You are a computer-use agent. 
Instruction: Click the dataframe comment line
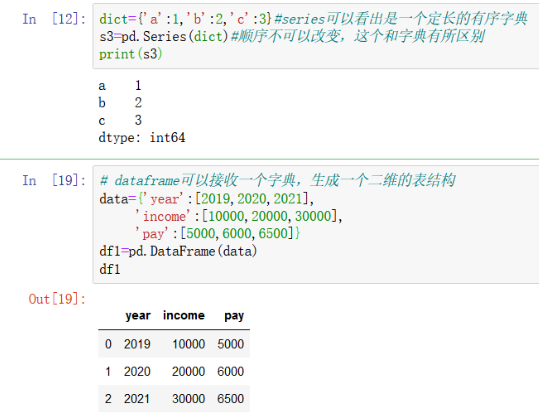(x=277, y=180)
